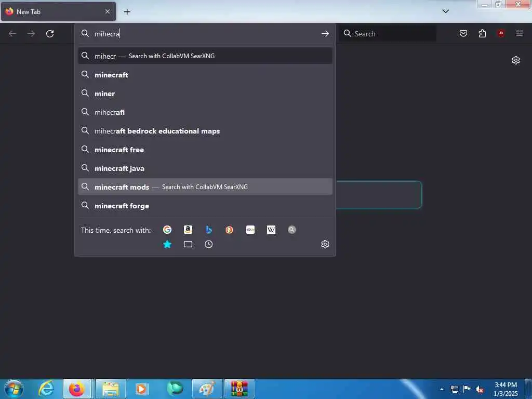The image size is (532, 399).
Task: Pick the 'minecraft forge' suggestion
Action: pos(205,205)
